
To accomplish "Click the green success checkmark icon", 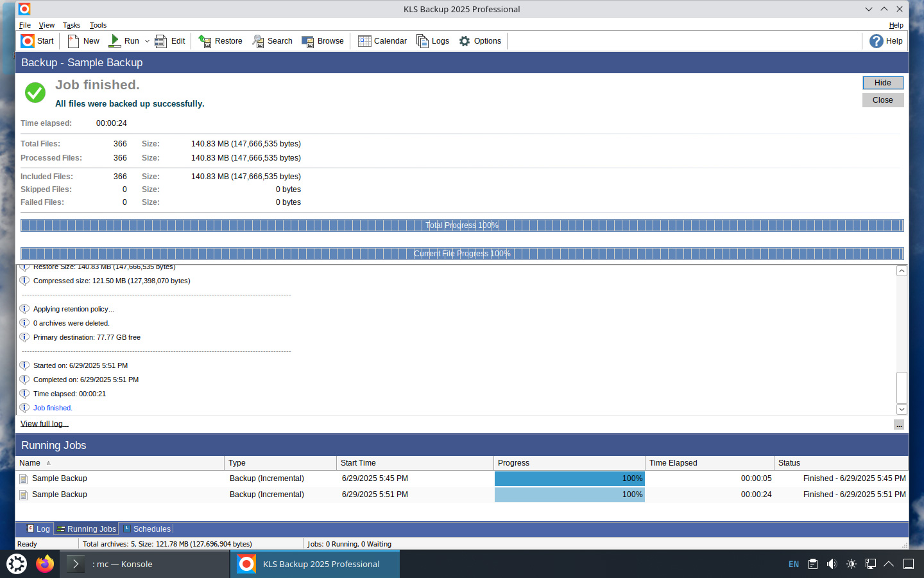I will coord(35,92).
